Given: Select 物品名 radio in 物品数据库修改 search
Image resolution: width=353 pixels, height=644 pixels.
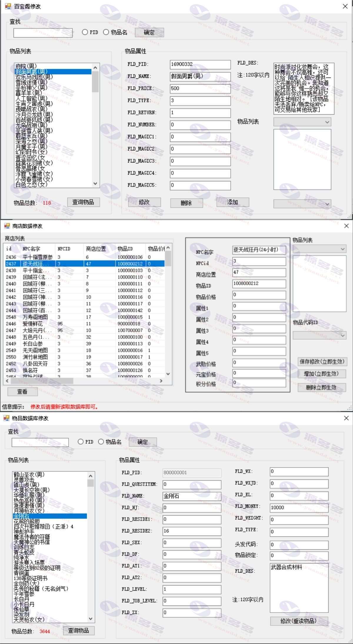Looking at the screenshot, I should [101, 442].
